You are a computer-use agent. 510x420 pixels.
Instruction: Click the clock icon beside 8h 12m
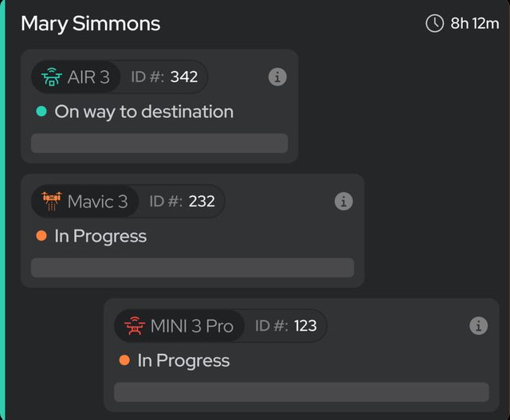coord(434,23)
